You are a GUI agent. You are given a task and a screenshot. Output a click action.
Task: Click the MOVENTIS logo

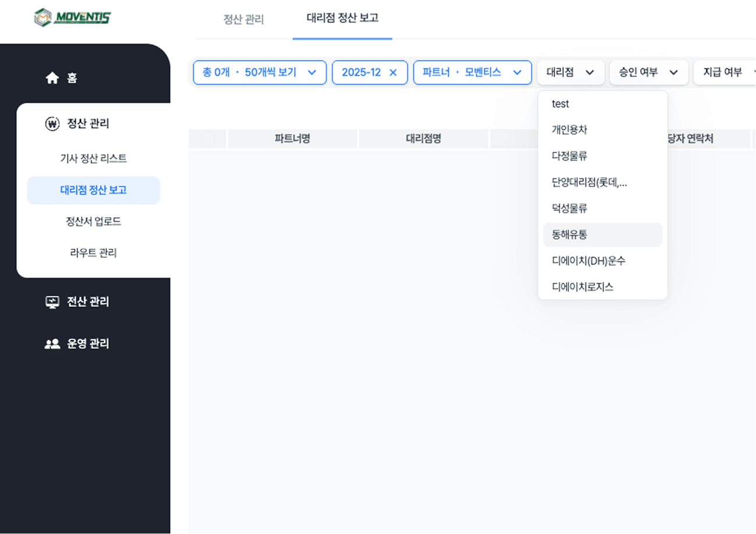point(73,16)
